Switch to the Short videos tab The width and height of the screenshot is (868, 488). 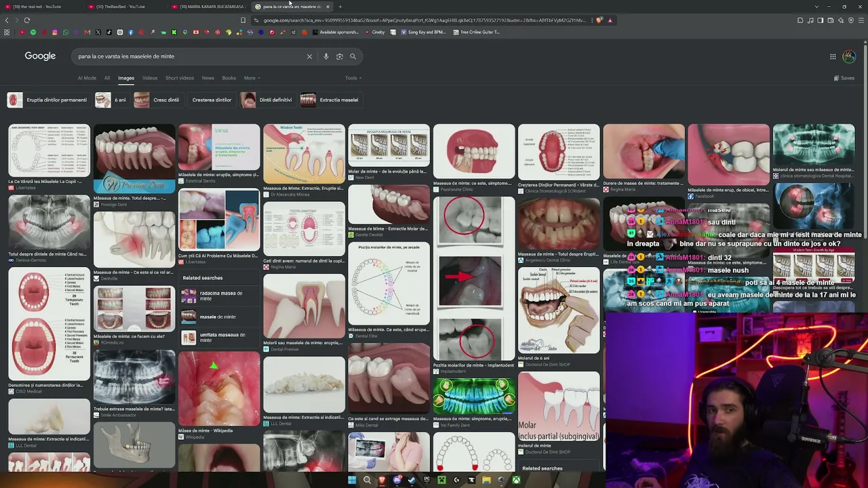tap(180, 78)
